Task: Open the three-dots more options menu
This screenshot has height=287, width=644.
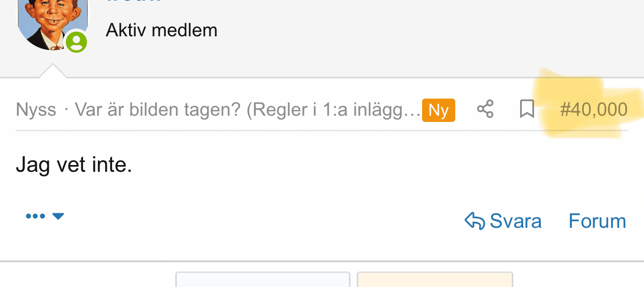Action: click(35, 216)
